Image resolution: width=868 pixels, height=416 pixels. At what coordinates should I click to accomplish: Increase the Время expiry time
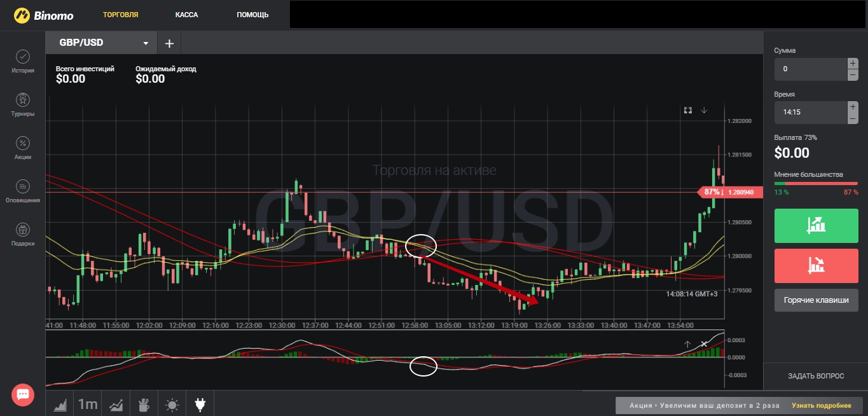point(853,107)
